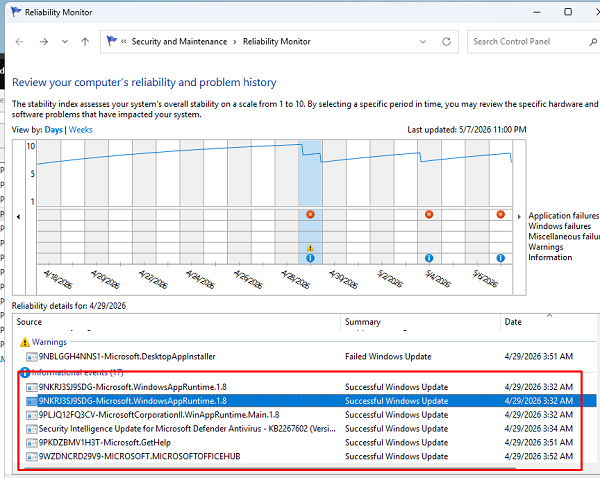Click the address bar flag icon
Viewport: 600px width, 478px height.
click(111, 41)
